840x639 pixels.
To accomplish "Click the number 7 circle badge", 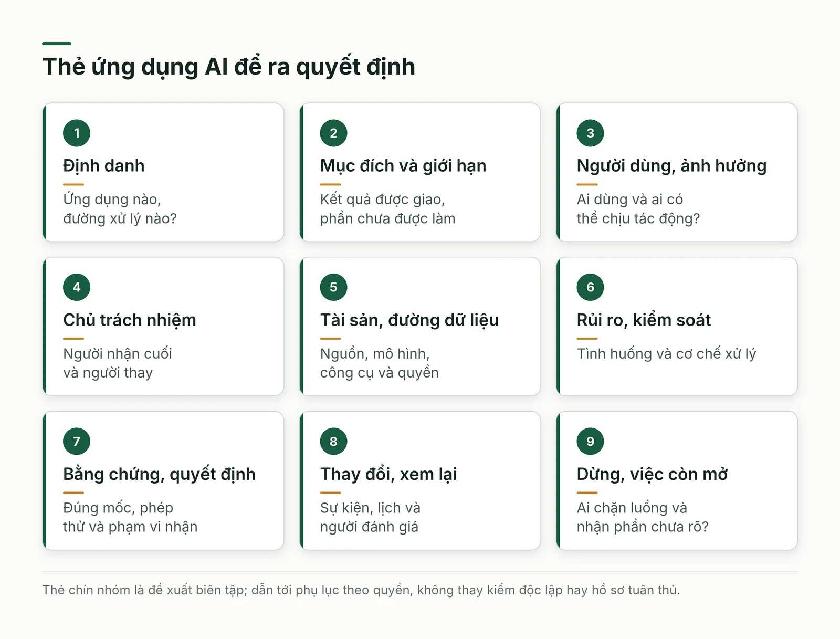I will click(77, 442).
